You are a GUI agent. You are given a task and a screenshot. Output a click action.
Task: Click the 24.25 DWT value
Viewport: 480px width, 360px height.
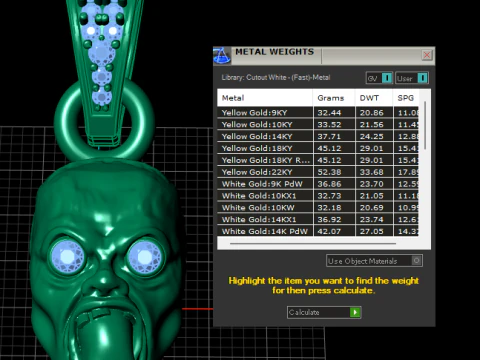(x=372, y=136)
